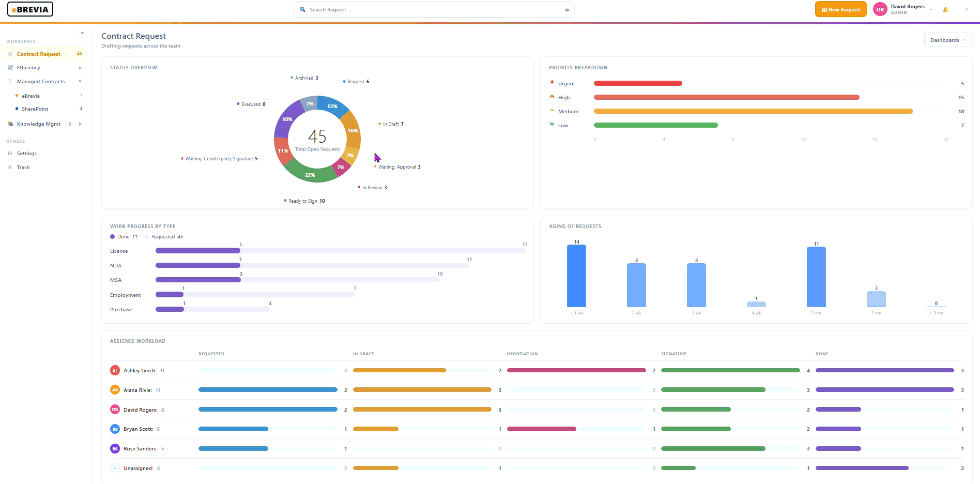Click the Alana Rivie name link
The width and height of the screenshot is (980, 484).
pos(137,390)
